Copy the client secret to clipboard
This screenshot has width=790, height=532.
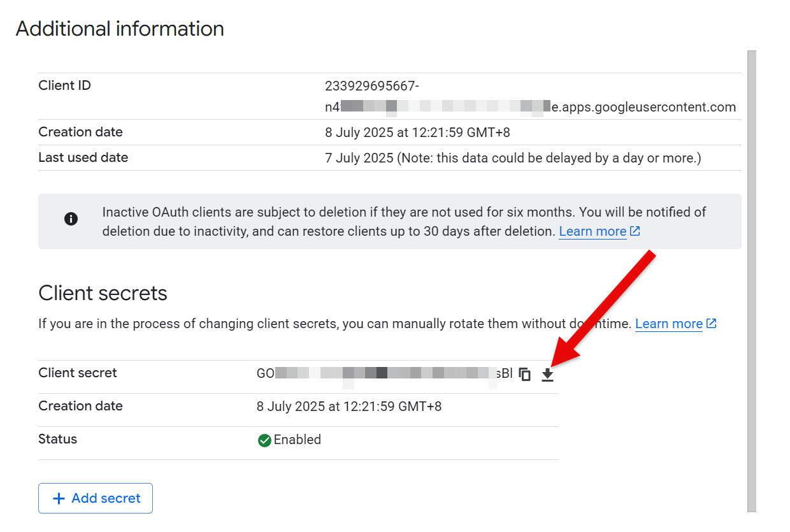point(525,375)
